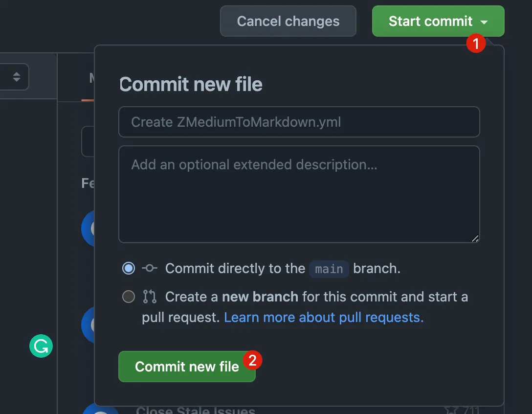The height and width of the screenshot is (414, 532).
Task: Click the pull request icon beside new branch option
Action: (150, 297)
